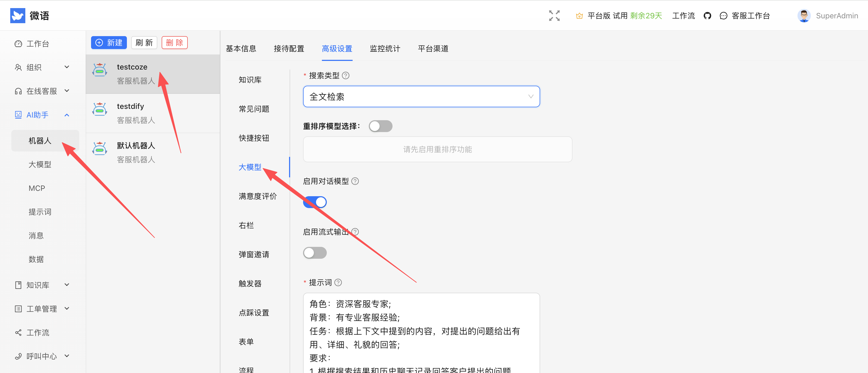
Task: Open the 满意度评价 settings section
Action: click(x=258, y=196)
